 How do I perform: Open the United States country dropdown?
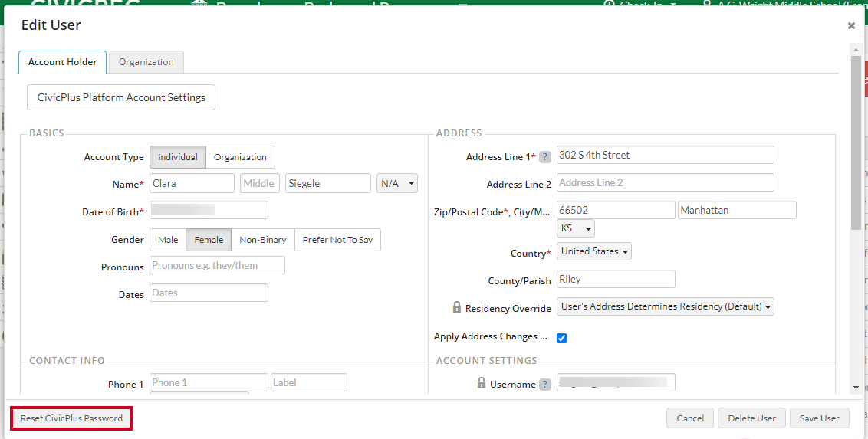click(x=594, y=251)
